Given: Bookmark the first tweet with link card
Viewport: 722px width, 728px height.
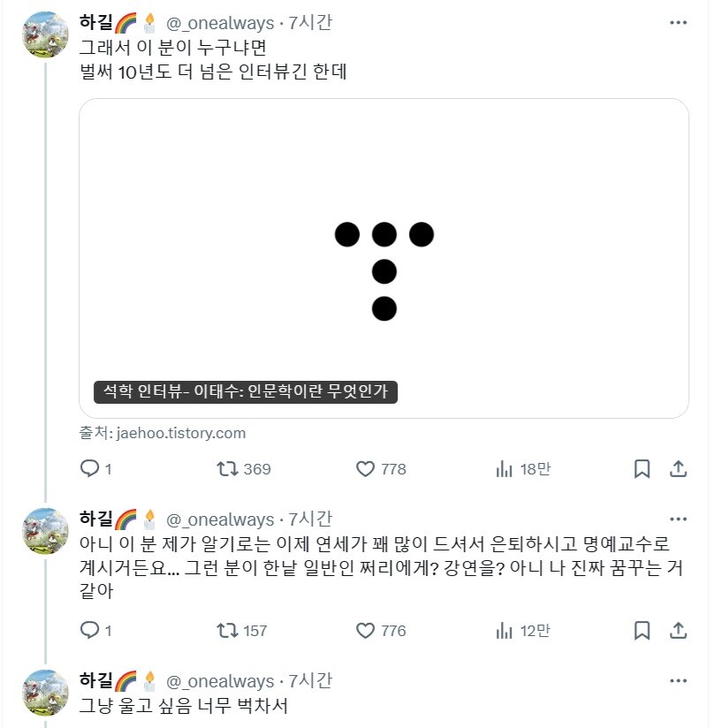Looking at the screenshot, I should coord(642,469).
